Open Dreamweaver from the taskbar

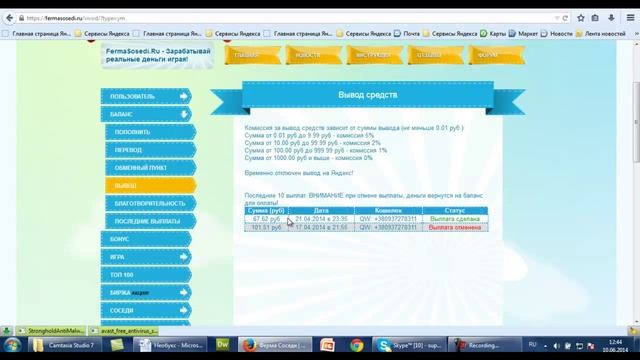click(222, 345)
